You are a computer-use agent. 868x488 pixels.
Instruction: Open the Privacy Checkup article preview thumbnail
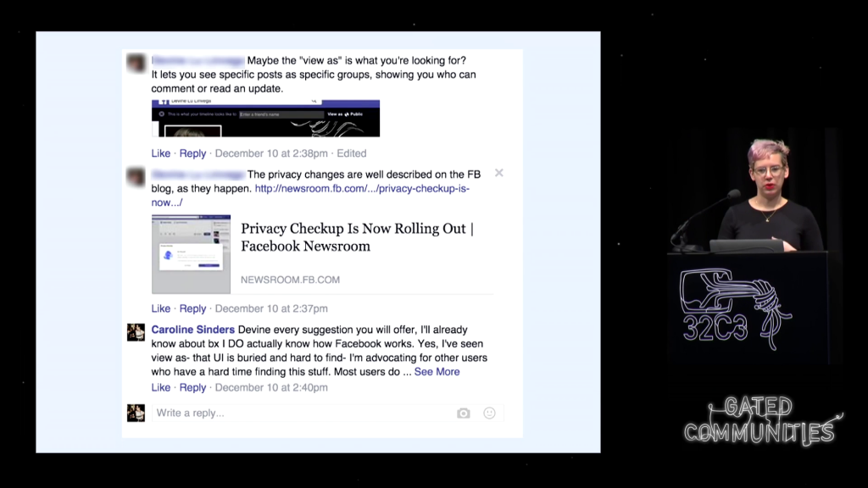pos(191,254)
